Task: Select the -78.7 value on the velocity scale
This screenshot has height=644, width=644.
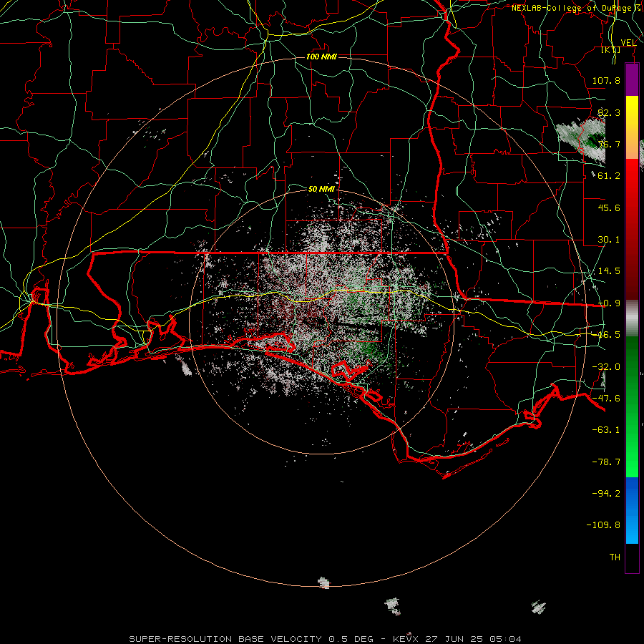Action: tap(606, 462)
